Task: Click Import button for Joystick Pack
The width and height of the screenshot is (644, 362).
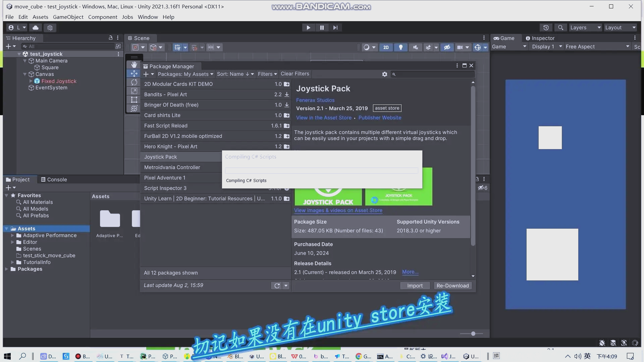Action: (x=415, y=286)
